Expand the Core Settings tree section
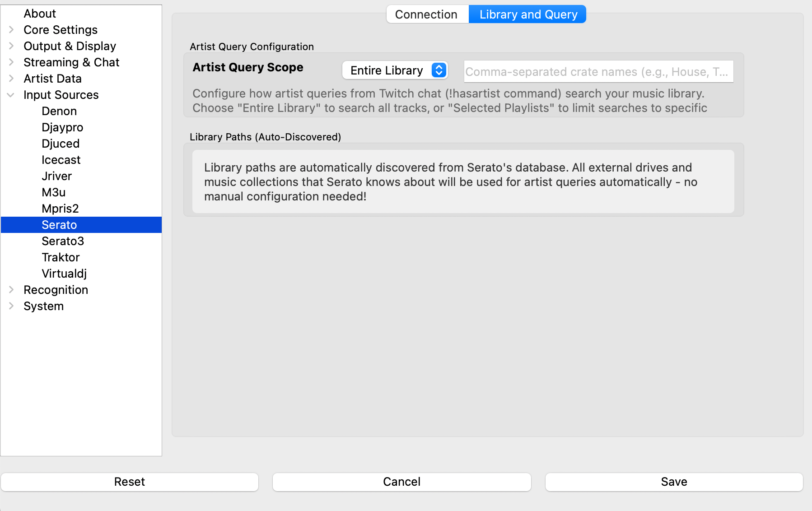This screenshot has width=812, height=511. coord(11,30)
